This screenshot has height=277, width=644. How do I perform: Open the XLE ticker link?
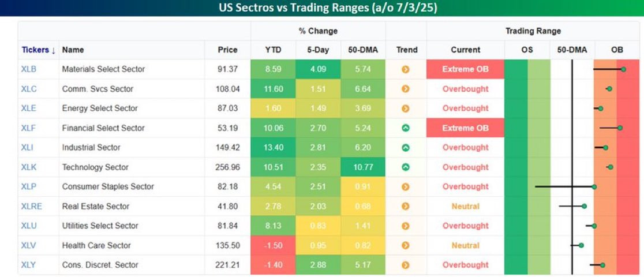pyautogui.click(x=28, y=108)
